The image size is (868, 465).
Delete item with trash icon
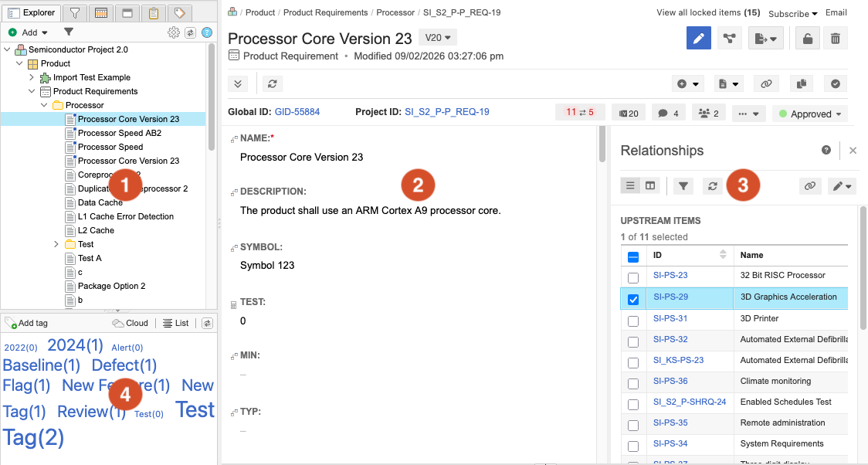(836, 38)
